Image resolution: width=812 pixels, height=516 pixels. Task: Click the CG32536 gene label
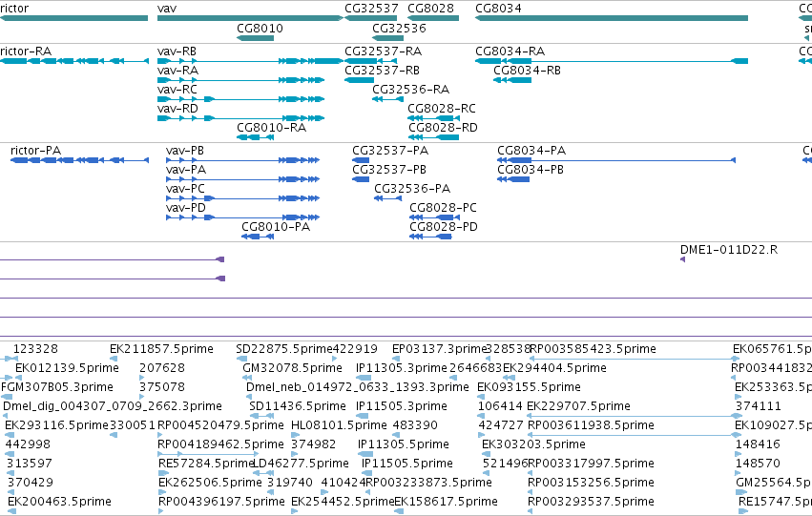pos(399,28)
